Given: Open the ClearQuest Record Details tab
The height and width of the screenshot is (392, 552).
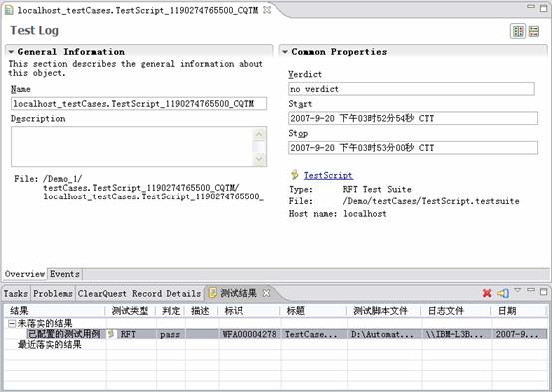Looking at the screenshot, I should pyautogui.click(x=139, y=294).
